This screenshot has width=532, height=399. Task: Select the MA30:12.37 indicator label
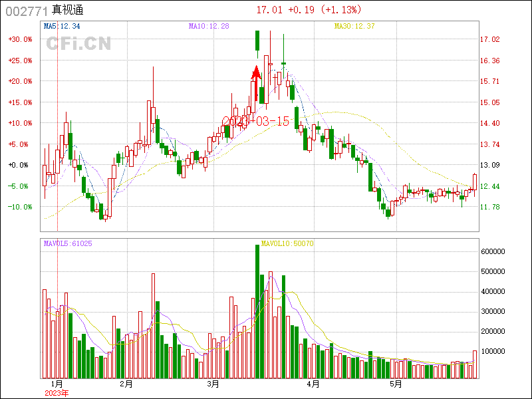click(354, 26)
